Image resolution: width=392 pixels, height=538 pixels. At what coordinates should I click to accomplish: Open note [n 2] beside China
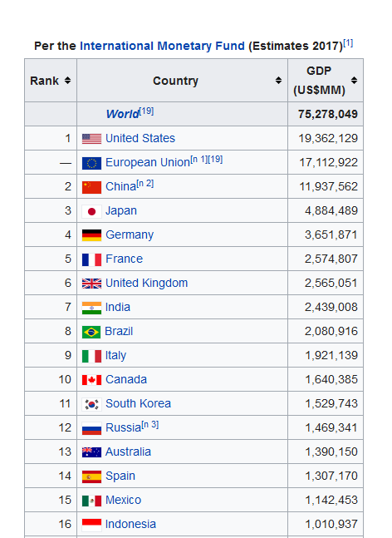click(x=145, y=183)
